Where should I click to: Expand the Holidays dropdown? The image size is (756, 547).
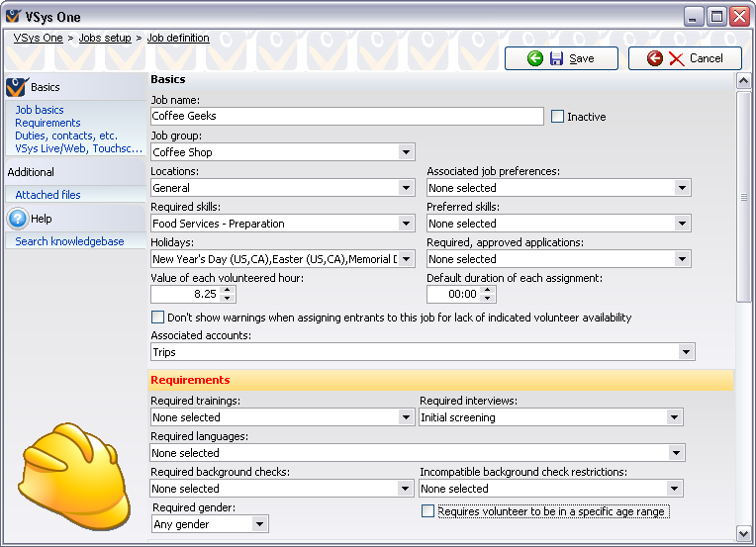406,259
